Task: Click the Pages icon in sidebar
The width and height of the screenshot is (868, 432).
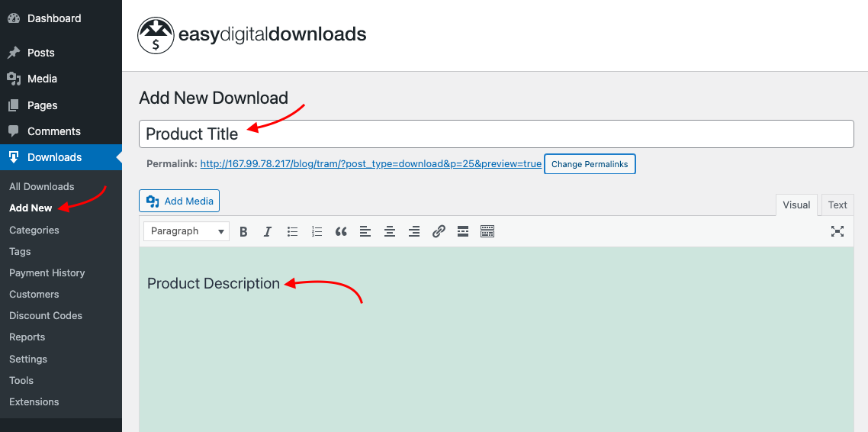Action: 14,105
